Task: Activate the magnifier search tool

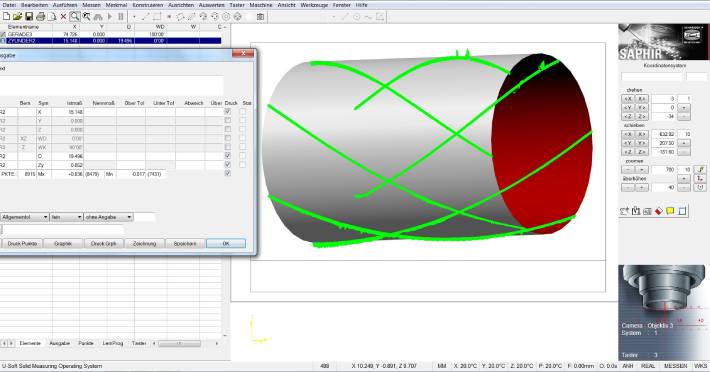Action: [x=75, y=17]
